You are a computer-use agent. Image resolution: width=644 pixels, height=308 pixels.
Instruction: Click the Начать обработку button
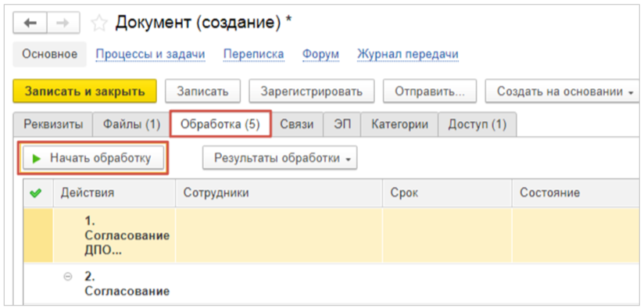(x=93, y=158)
